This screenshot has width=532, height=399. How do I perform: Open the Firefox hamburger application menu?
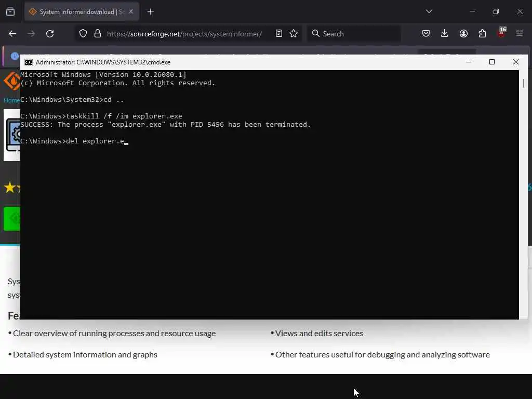(x=520, y=33)
